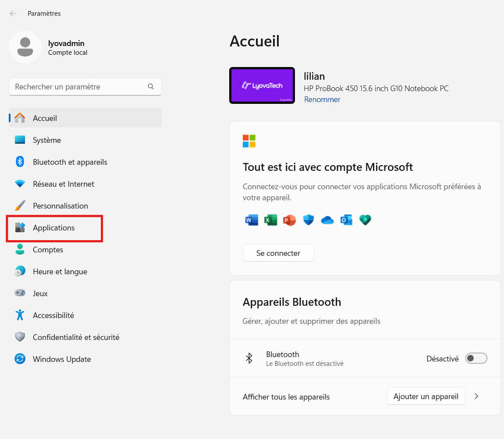Click the Bluetooth et appareils sidebar icon

click(x=20, y=162)
